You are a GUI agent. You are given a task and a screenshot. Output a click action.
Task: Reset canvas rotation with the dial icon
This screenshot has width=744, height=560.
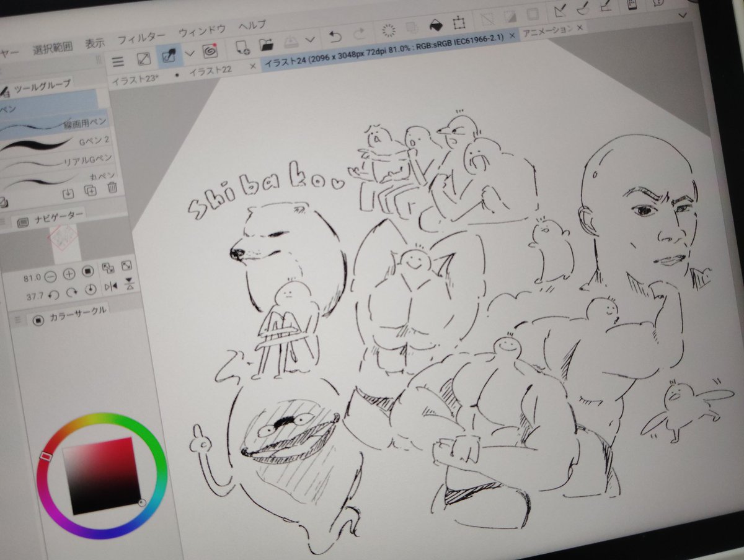(91, 289)
